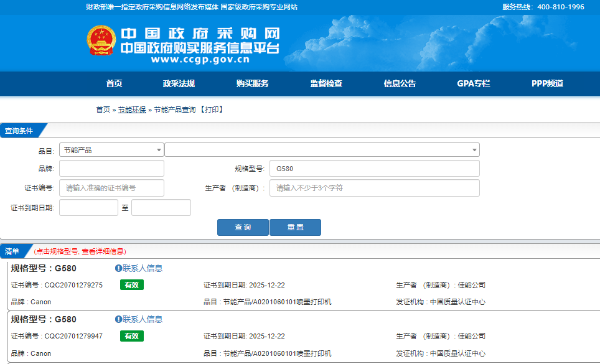Select 监督检查 in the navigation bar

(x=326, y=83)
